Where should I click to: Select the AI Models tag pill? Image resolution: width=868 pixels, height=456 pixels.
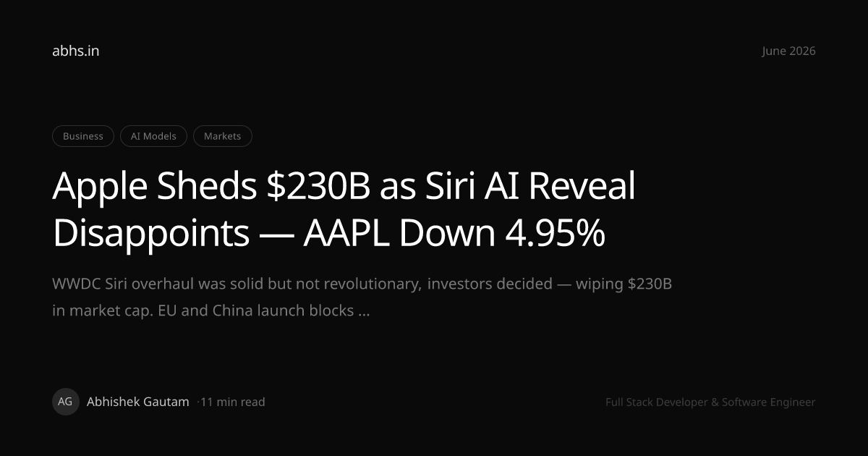coord(153,136)
